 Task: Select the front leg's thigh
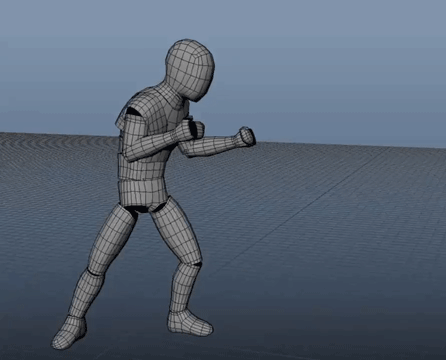coord(177,230)
